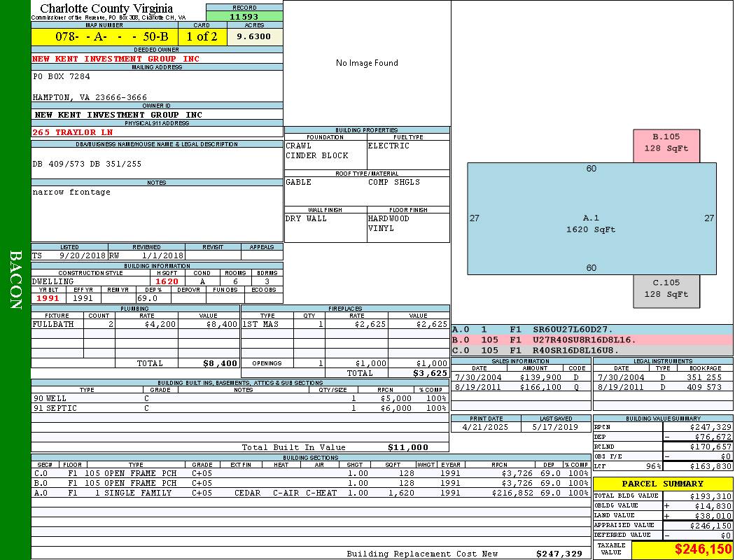The image size is (735, 560).
Task: Click the Charlotte County Virginia title
Action: coord(106,8)
